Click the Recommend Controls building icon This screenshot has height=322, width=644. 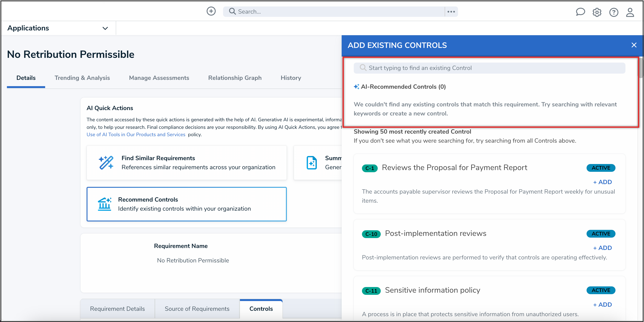[104, 204]
